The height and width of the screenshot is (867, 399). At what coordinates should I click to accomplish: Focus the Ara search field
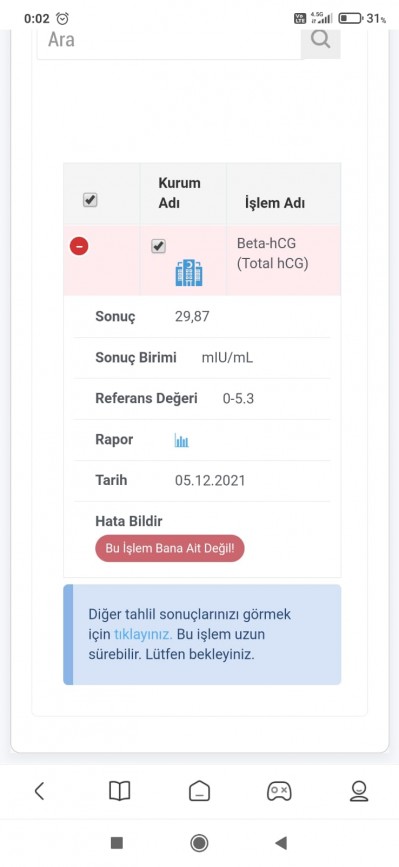tap(169, 40)
